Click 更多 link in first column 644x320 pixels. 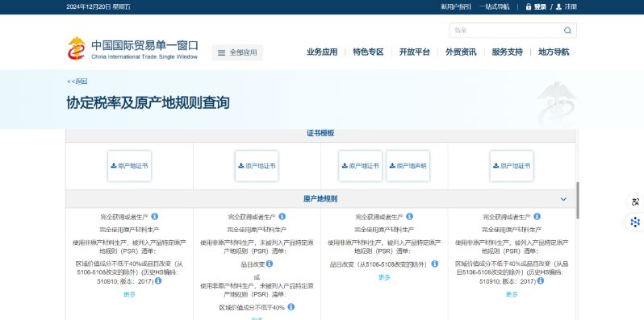[129, 294]
